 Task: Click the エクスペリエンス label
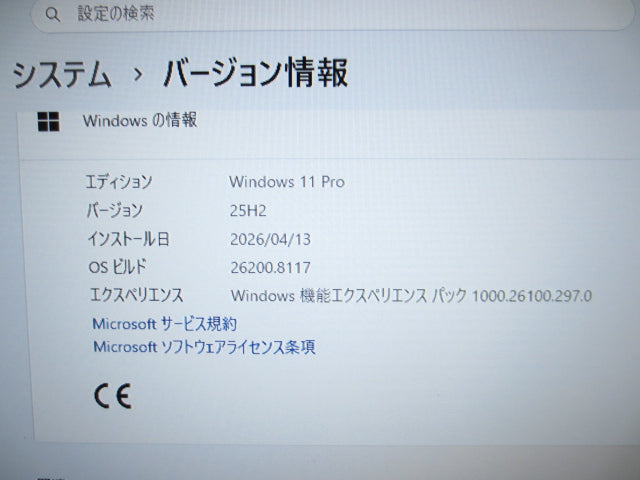[x=136, y=295]
